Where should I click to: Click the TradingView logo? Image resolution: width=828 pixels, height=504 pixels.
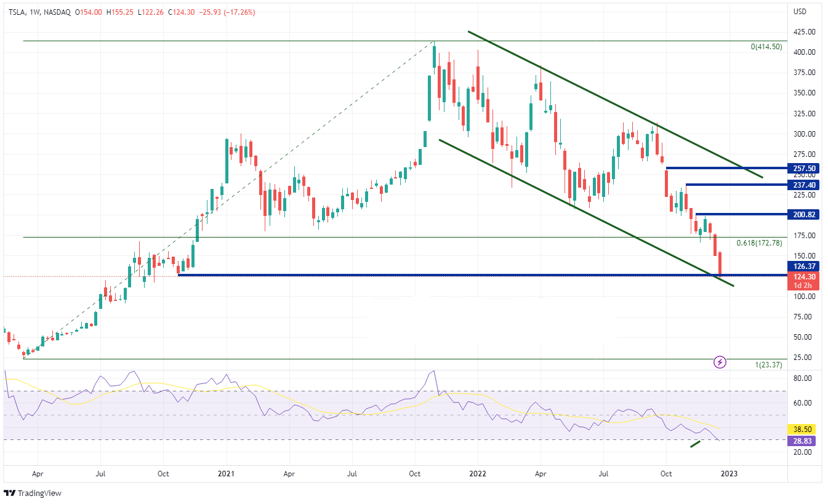[33, 493]
